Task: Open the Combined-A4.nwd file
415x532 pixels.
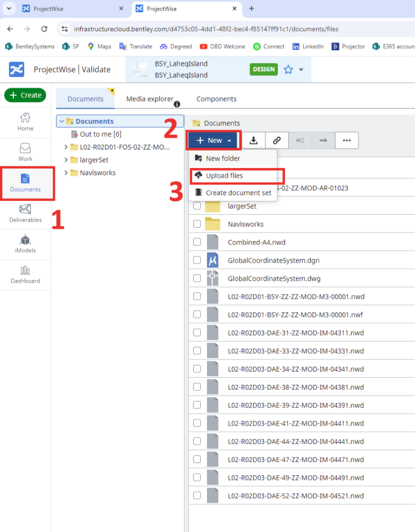Action: click(x=257, y=242)
